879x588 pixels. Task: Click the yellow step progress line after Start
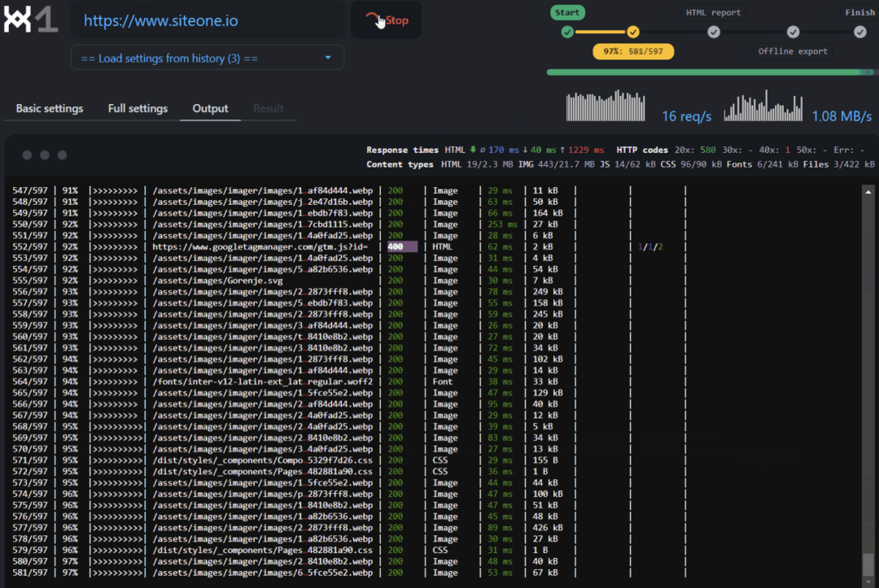click(600, 32)
